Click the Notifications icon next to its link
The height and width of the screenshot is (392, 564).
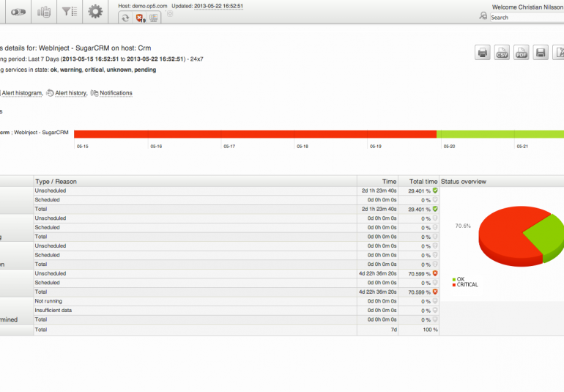click(x=94, y=93)
